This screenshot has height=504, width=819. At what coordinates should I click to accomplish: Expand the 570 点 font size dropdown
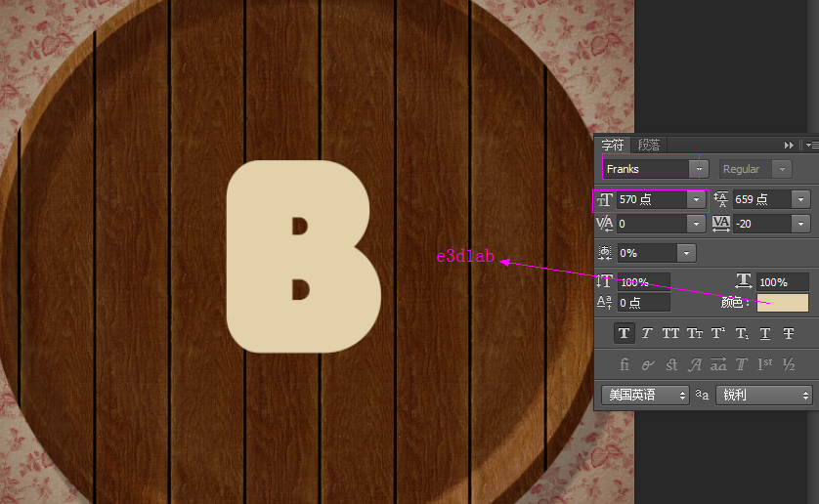coord(696,199)
